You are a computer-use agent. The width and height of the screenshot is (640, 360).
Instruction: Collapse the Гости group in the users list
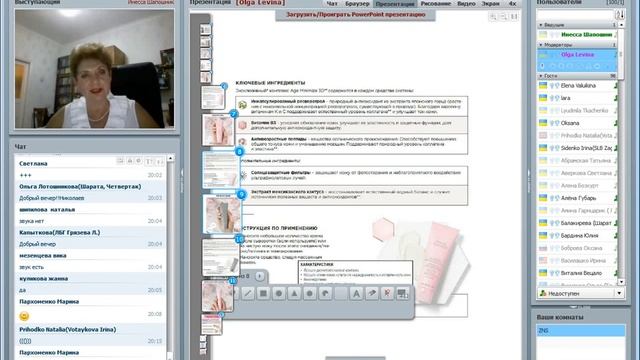click(541, 76)
